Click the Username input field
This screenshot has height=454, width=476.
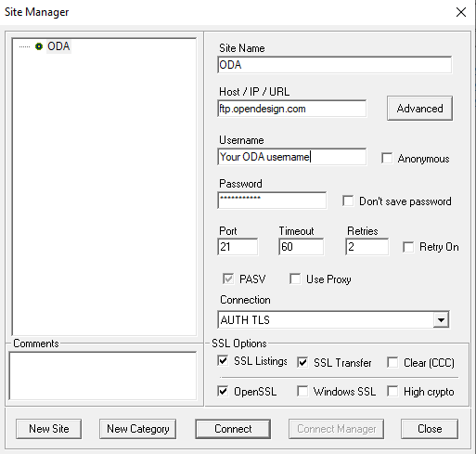(292, 157)
